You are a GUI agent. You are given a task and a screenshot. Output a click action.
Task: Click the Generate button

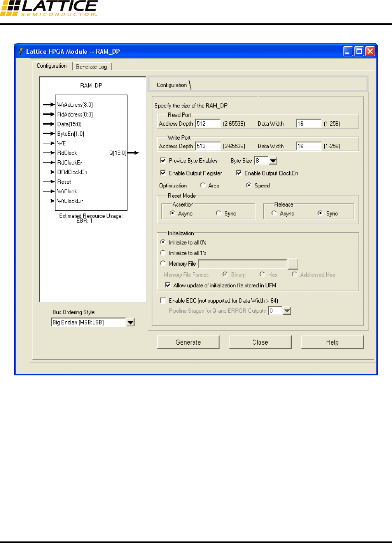pyautogui.click(x=188, y=342)
